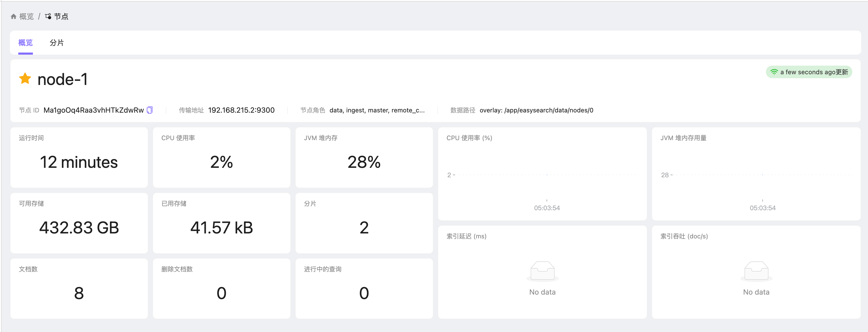The image size is (868, 332).
Task: Click the 432.83 GB available storage card
Action: (x=79, y=223)
